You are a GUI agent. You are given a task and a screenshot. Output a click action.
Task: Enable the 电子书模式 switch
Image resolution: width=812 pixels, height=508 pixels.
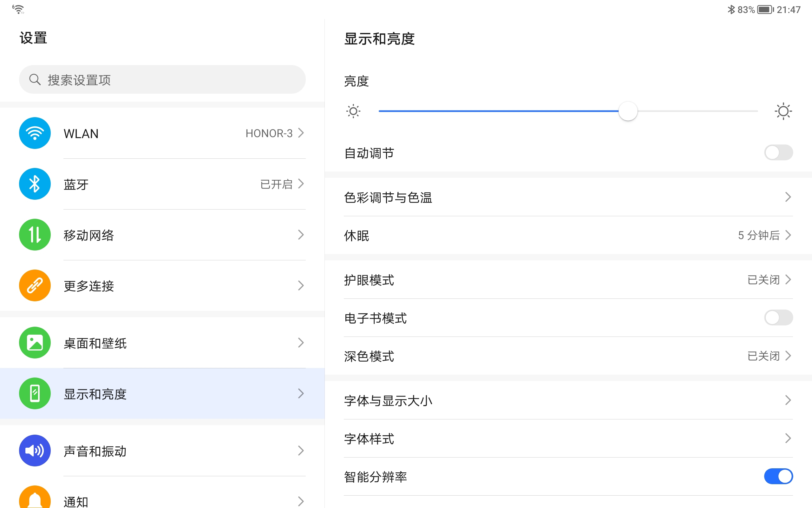[778, 317]
